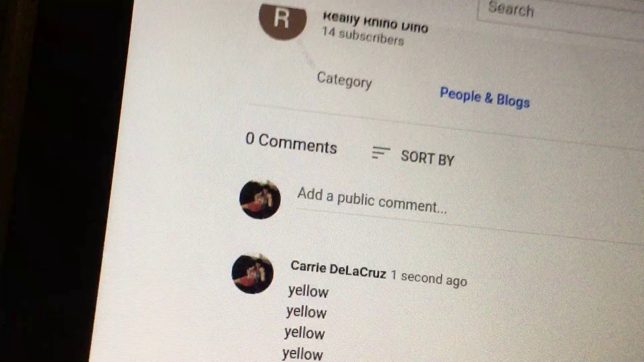The image size is (644, 362).
Task: Click the Category label
Action: [344, 80]
